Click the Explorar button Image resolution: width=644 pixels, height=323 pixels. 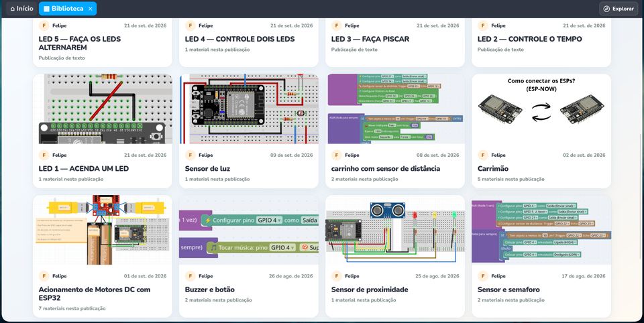pyautogui.click(x=619, y=9)
